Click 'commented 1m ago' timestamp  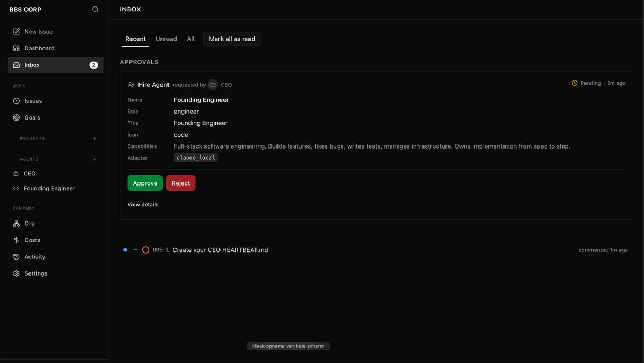point(603,250)
